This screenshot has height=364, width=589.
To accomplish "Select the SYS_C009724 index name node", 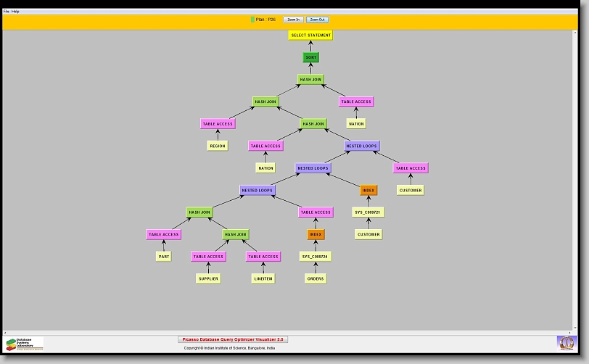I will coord(316,257).
